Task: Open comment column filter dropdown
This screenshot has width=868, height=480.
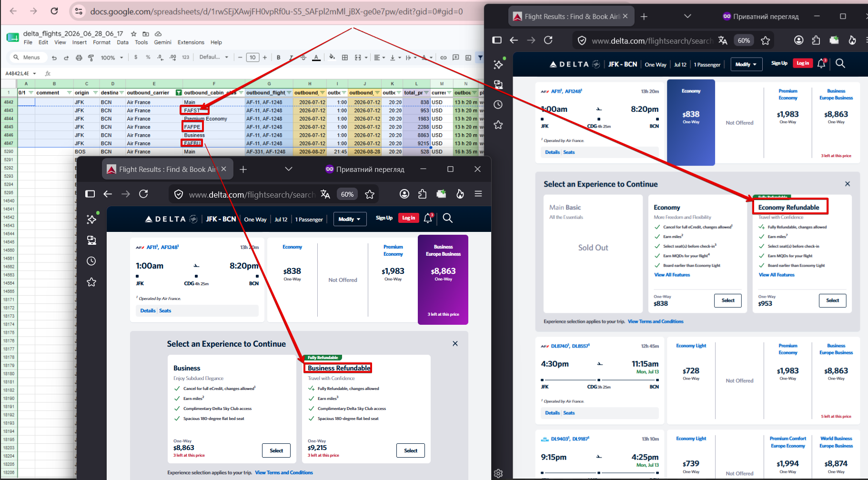Action: 69,92
